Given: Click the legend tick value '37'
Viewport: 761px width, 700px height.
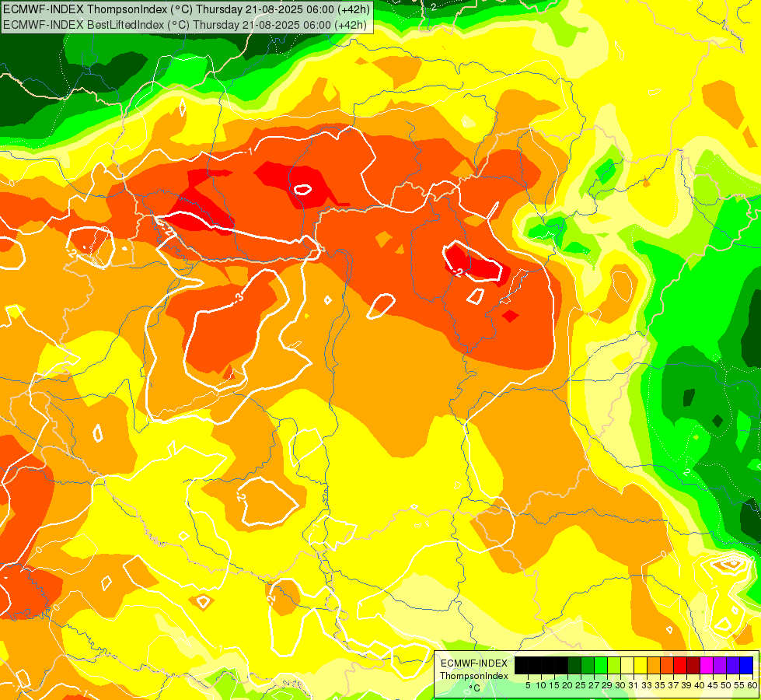Looking at the screenshot, I should (674, 685).
